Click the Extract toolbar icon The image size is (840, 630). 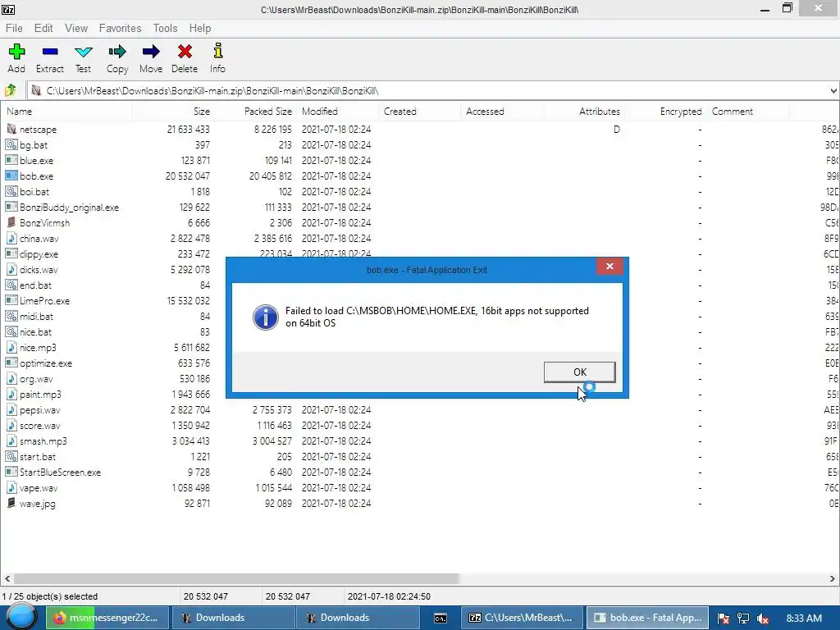click(x=50, y=52)
